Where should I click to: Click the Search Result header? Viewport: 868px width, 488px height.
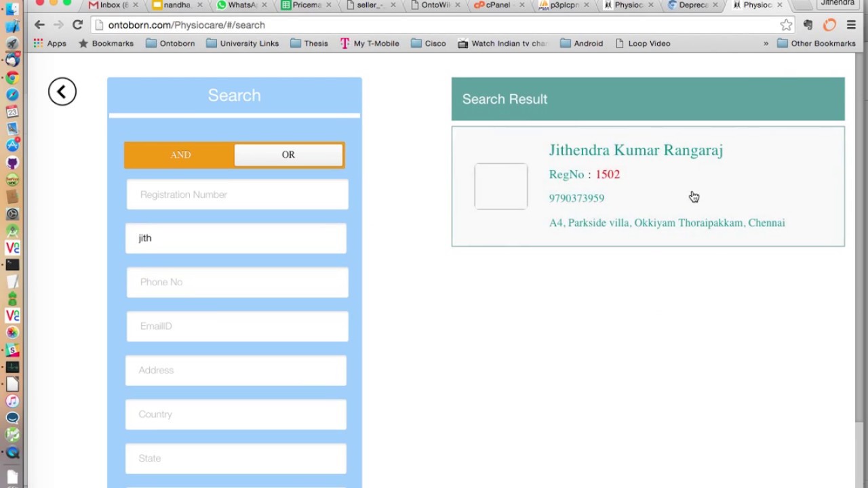coord(648,99)
